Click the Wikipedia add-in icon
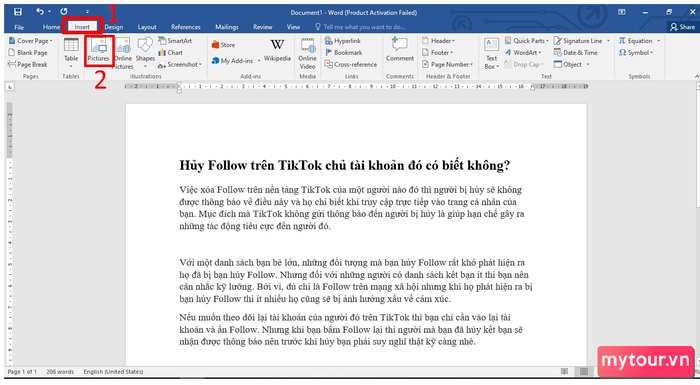 pyautogui.click(x=277, y=50)
